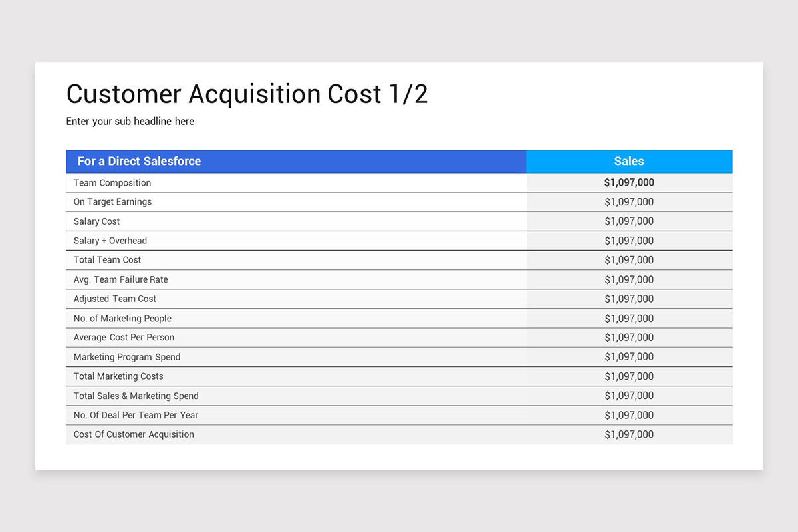Select the Salary + Overhead label
Screen dimensions: 798x532
click(x=110, y=241)
